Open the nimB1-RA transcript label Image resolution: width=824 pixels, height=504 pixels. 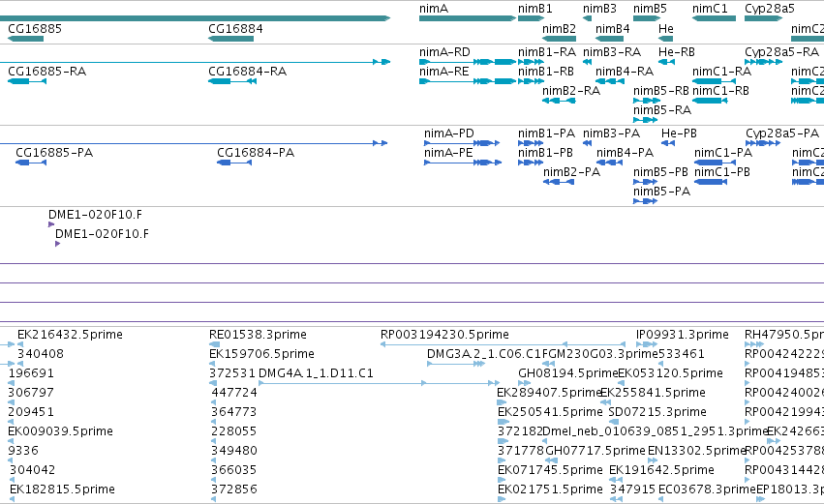tap(547, 52)
